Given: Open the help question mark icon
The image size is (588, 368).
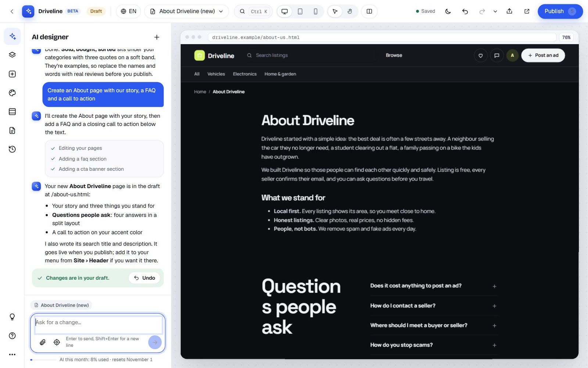Looking at the screenshot, I should 12,336.
